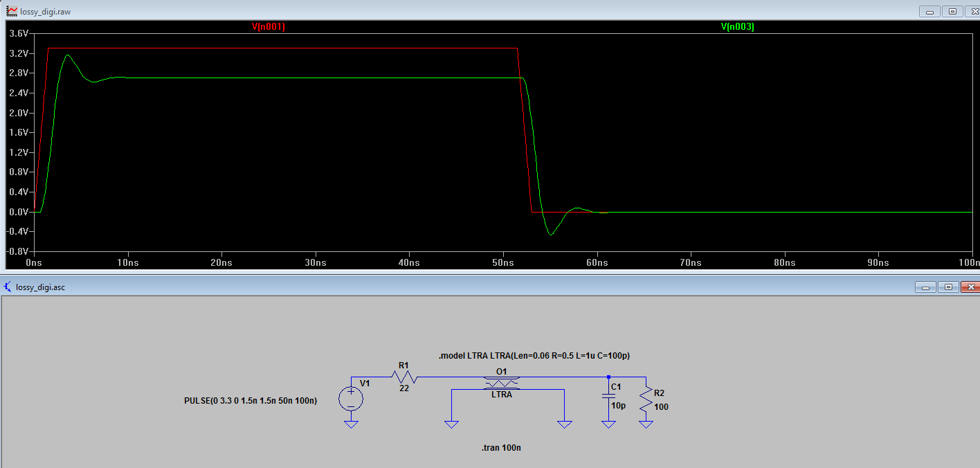Image resolution: width=980 pixels, height=468 pixels.
Task: Click the 10p value of C1
Action: click(618, 406)
